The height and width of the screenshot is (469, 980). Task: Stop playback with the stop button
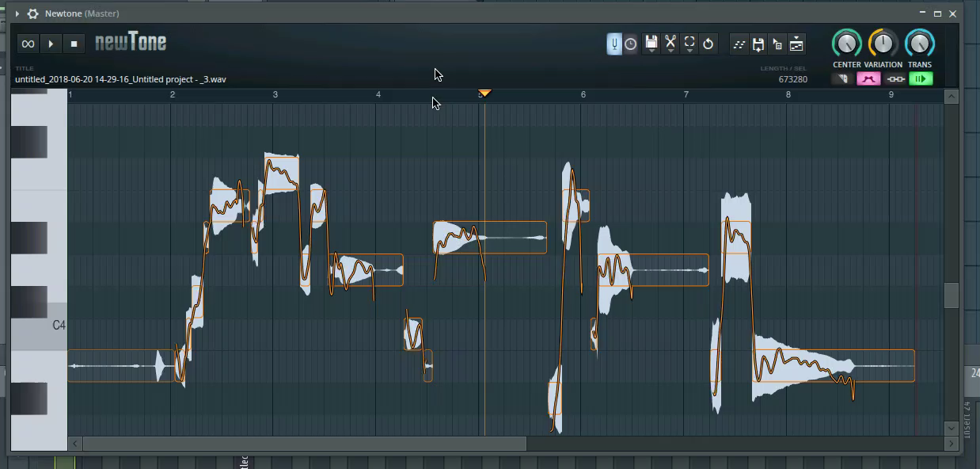point(74,44)
